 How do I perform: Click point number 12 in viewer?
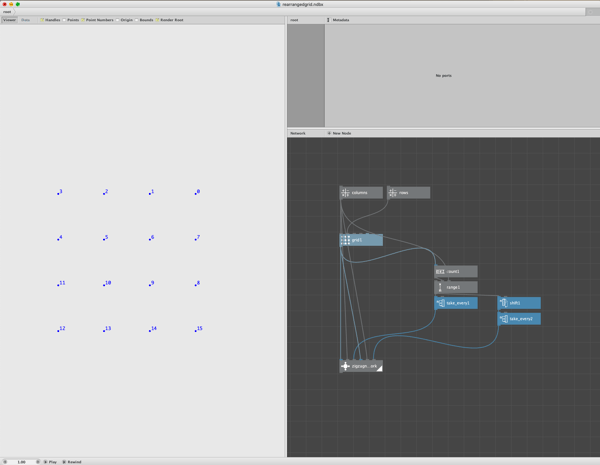(x=61, y=329)
